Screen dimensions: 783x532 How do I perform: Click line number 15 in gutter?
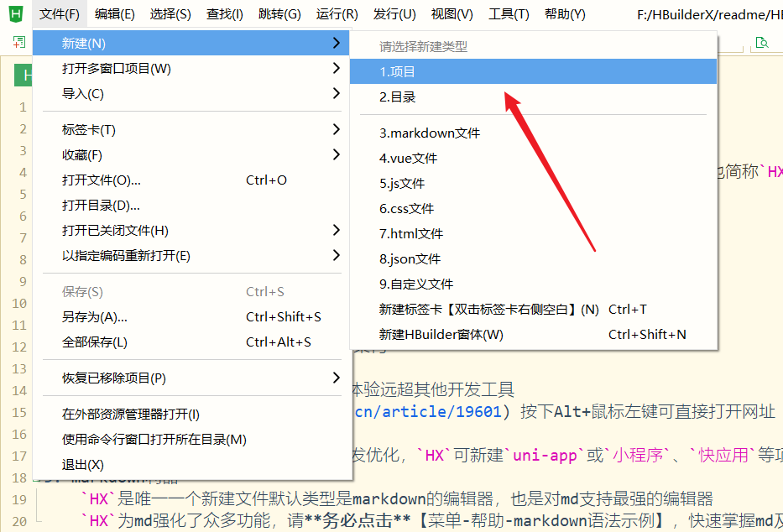(19, 412)
